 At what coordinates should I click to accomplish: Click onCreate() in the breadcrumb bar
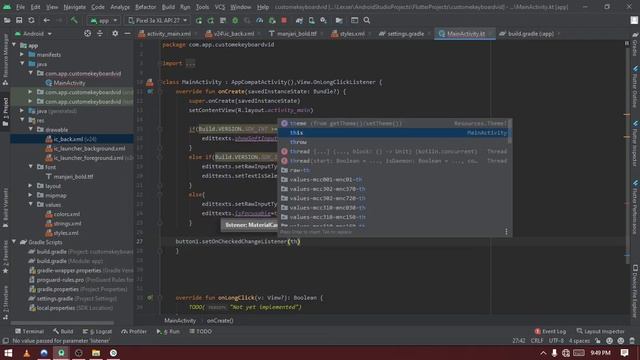[x=220, y=320]
